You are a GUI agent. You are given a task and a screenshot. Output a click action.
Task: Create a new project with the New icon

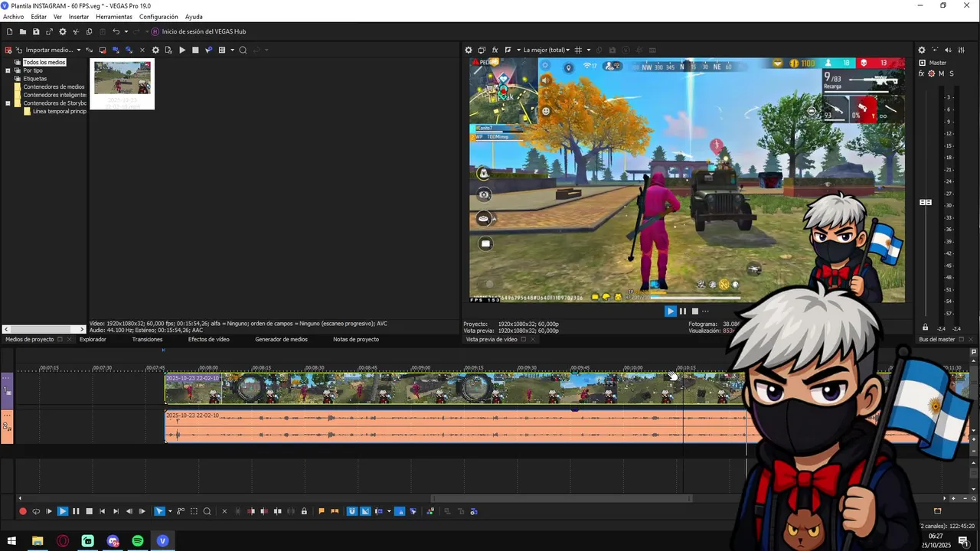pyautogui.click(x=10, y=31)
